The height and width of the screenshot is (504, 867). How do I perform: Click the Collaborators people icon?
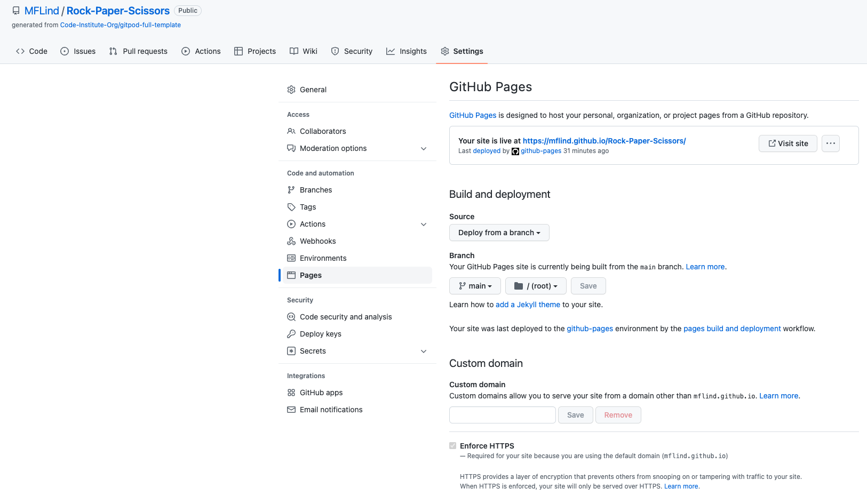coord(291,131)
